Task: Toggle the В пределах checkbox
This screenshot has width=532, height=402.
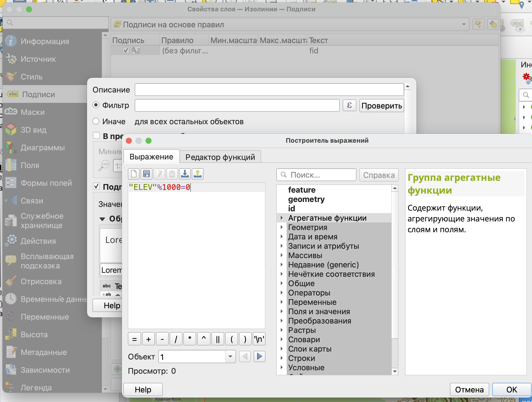Action: pos(96,136)
